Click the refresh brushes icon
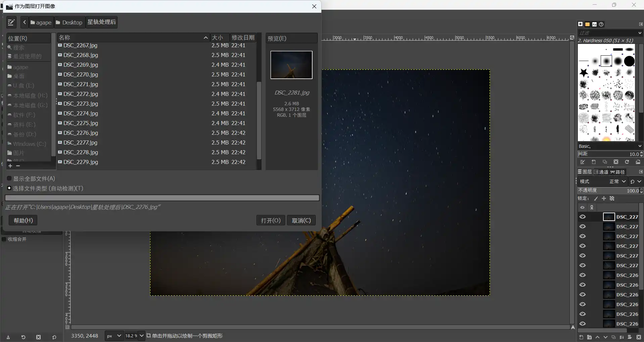The width and height of the screenshot is (644, 342). point(627,162)
